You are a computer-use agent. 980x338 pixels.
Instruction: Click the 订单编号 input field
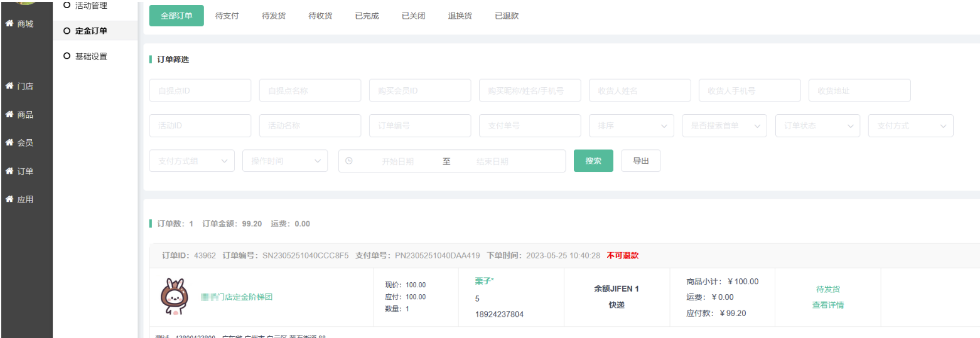point(419,125)
